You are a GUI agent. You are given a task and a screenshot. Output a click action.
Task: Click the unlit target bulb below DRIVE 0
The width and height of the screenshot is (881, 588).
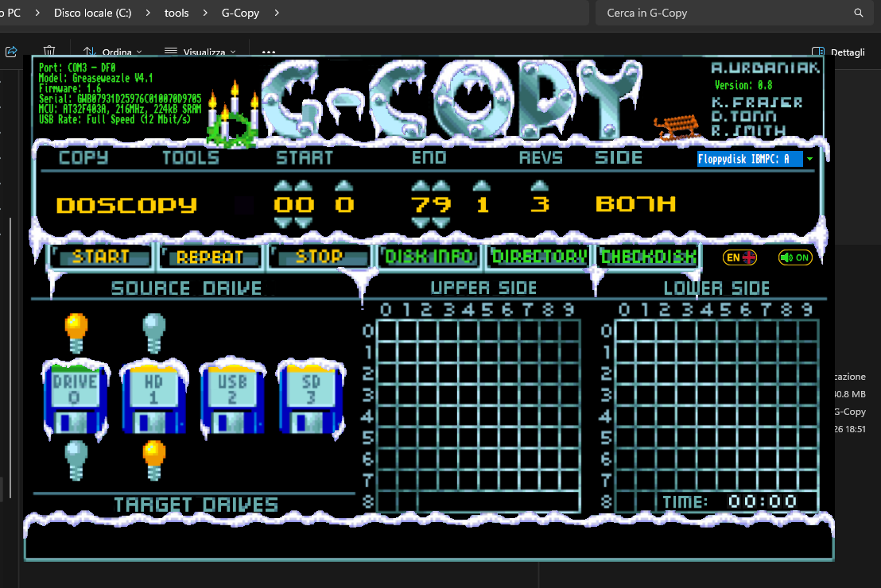[76, 459]
